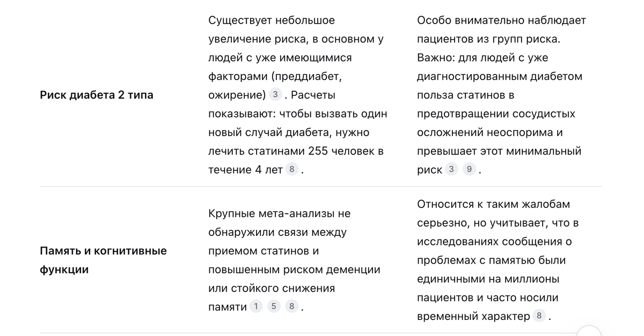
Task: Open citation badge 5 in the memory row
Action: 274,307
